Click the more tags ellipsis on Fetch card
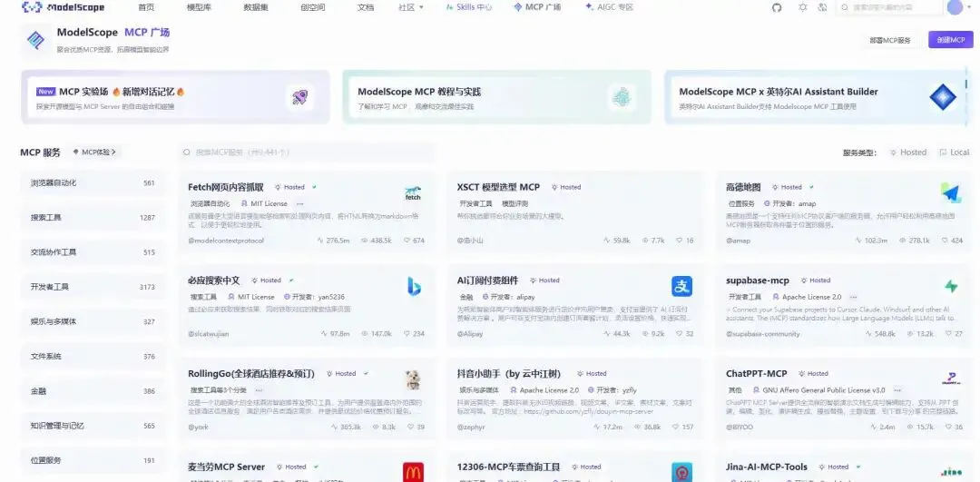The image size is (980, 482). 300,203
